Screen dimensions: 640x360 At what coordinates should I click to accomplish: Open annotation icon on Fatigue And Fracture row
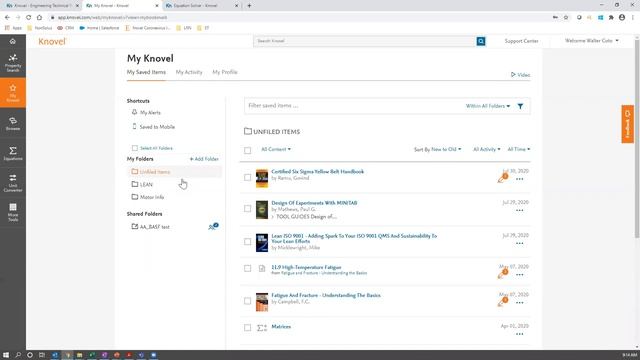(502, 302)
